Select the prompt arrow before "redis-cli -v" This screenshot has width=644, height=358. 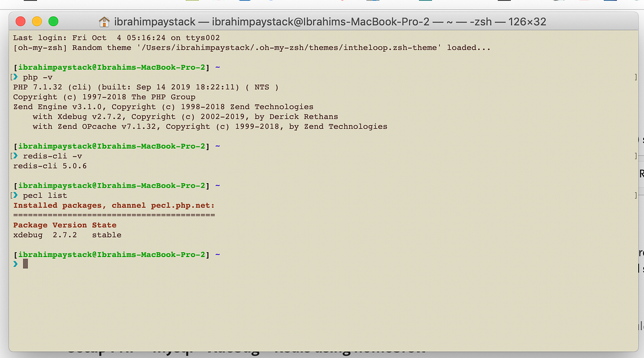click(16, 155)
